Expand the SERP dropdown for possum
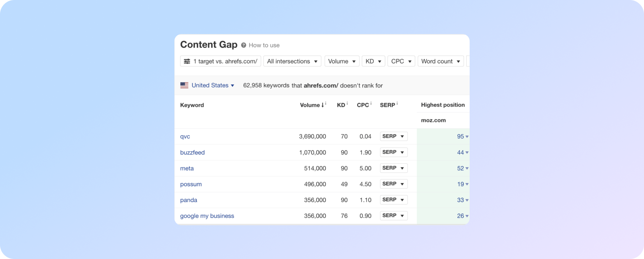This screenshot has height=259, width=644. click(x=394, y=184)
